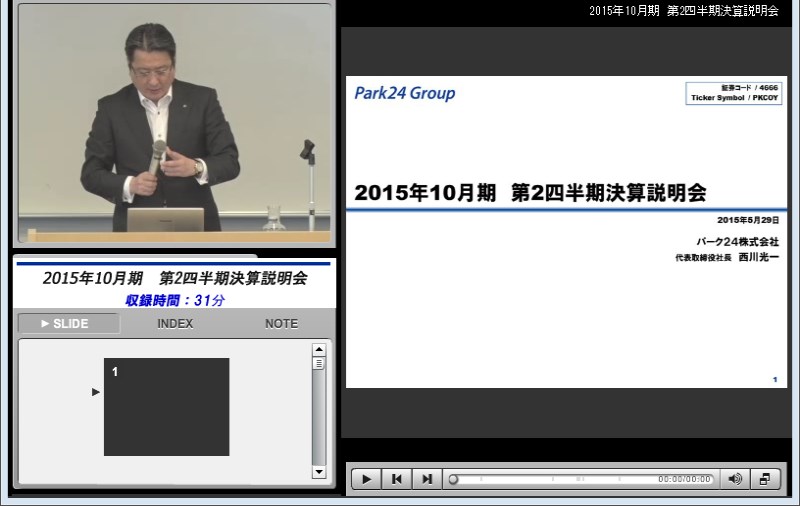This screenshot has width=800, height=506.
Task: Click the page number 1 on slide
Action: pyautogui.click(x=775, y=380)
